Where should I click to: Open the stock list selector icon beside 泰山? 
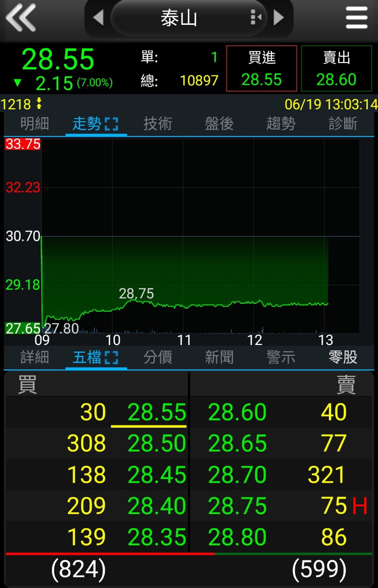click(x=256, y=18)
